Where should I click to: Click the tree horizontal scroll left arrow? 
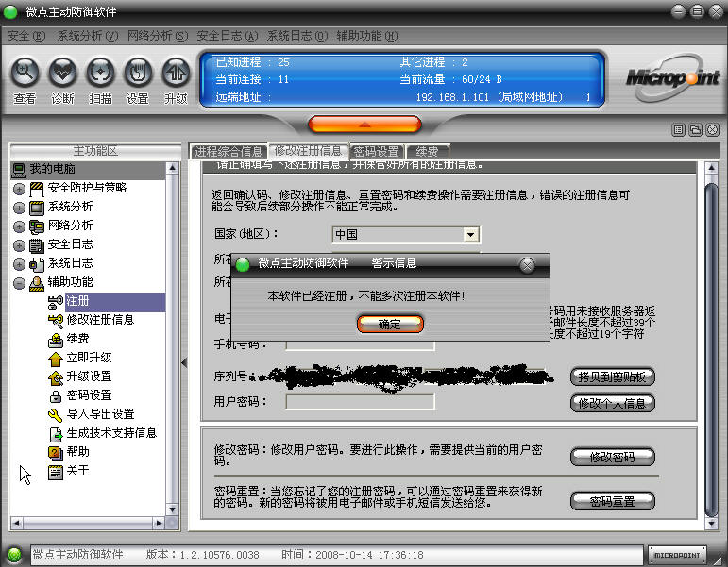tap(16, 524)
